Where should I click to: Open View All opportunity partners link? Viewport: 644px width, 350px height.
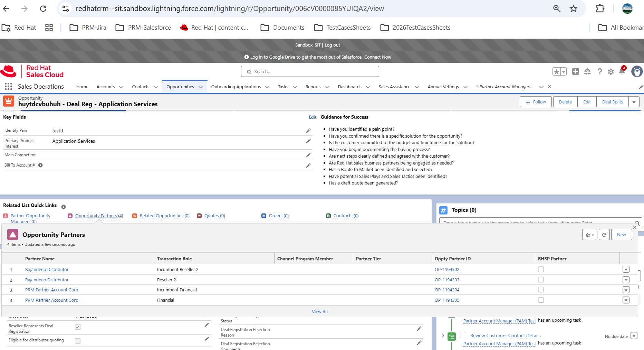(319, 311)
